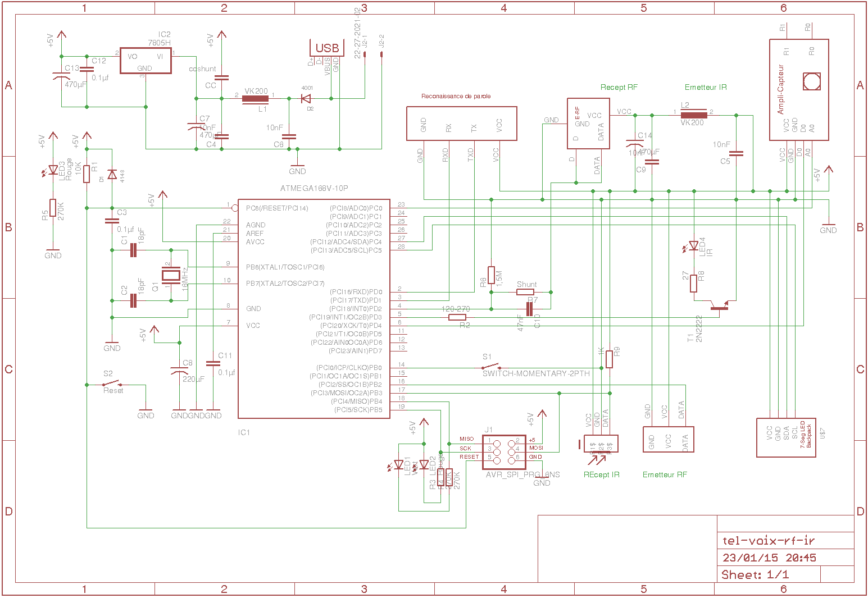Click the D2 4001 diode symbol
This screenshot has height=598, width=868.
click(306, 99)
